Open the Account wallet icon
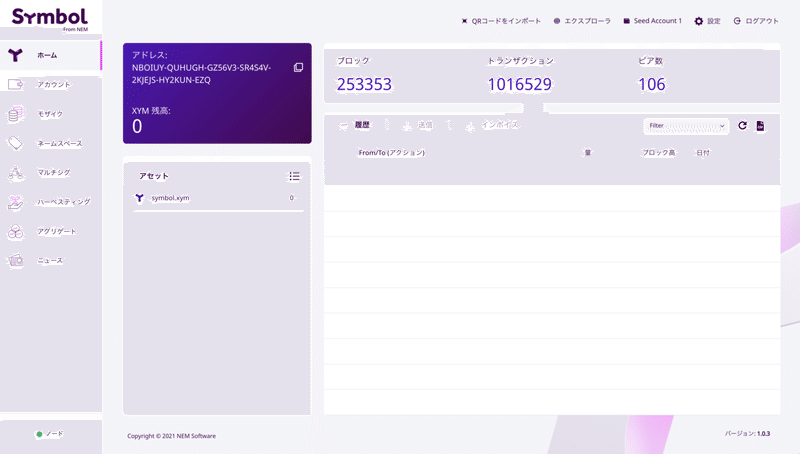 pyautogui.click(x=15, y=84)
